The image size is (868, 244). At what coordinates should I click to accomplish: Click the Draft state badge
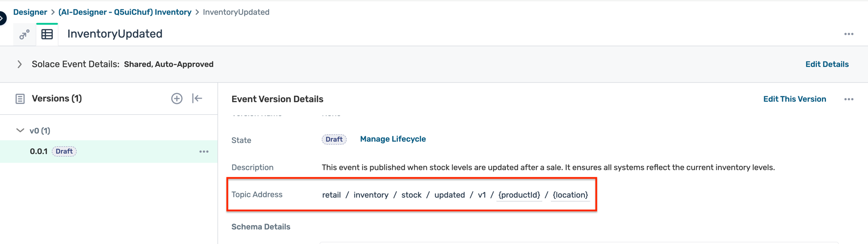pyautogui.click(x=334, y=139)
